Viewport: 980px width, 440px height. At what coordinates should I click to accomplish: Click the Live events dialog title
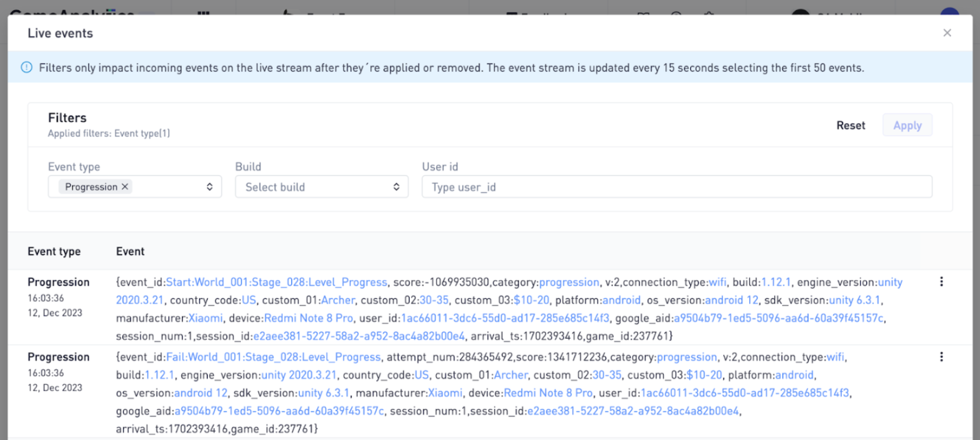pyautogui.click(x=60, y=33)
